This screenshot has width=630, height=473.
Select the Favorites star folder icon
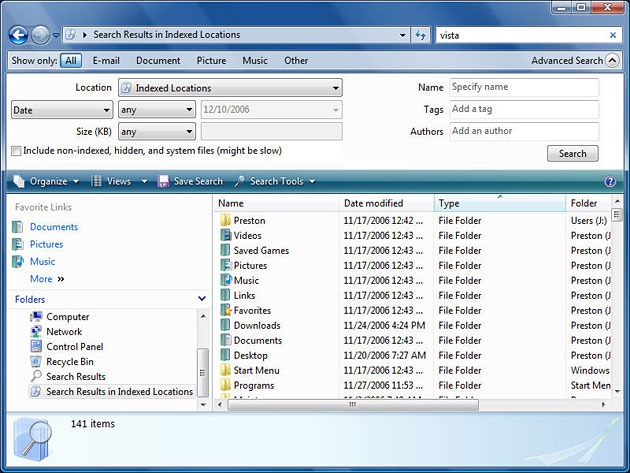click(226, 310)
